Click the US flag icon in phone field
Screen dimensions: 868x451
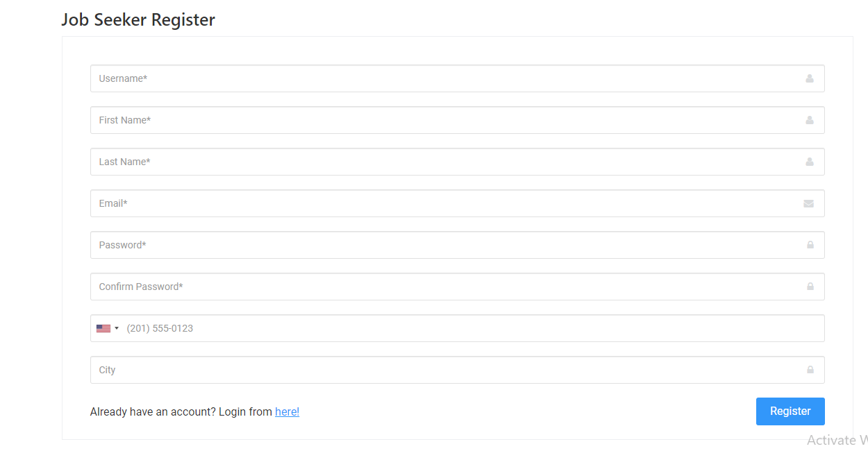coord(103,327)
